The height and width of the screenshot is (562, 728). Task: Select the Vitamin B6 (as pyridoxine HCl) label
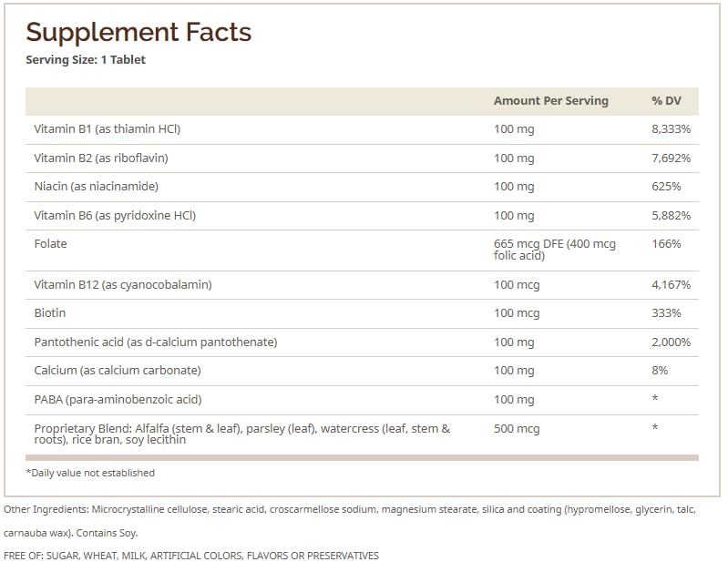click(115, 216)
